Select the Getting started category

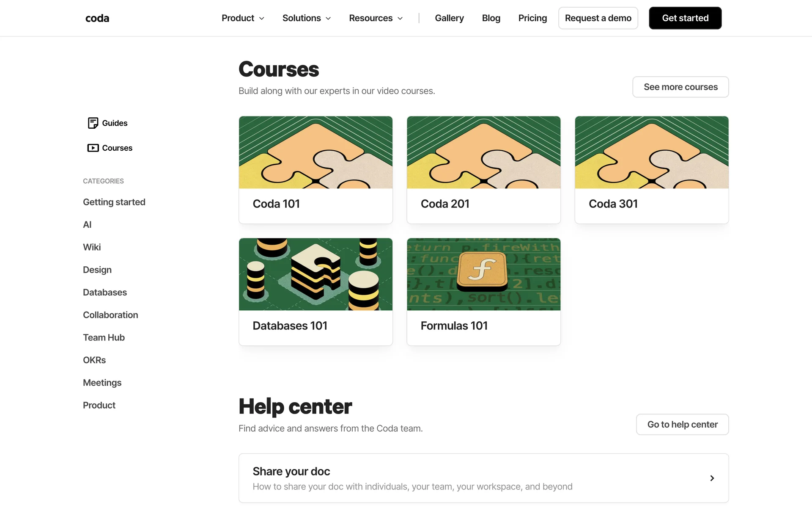tap(114, 202)
